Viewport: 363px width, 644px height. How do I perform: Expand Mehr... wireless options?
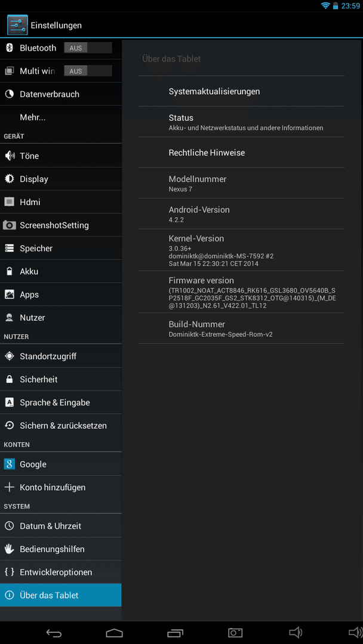coord(61,117)
